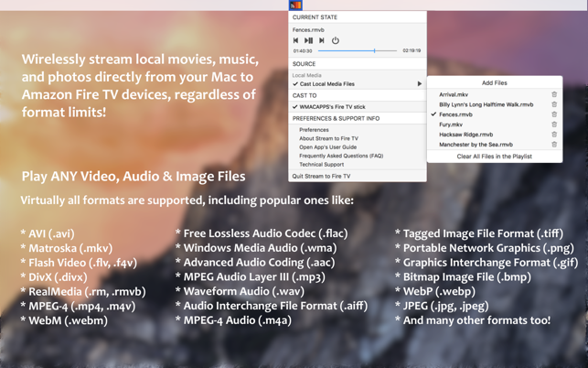Delete Arrival.mkv with trash icon

point(554,94)
